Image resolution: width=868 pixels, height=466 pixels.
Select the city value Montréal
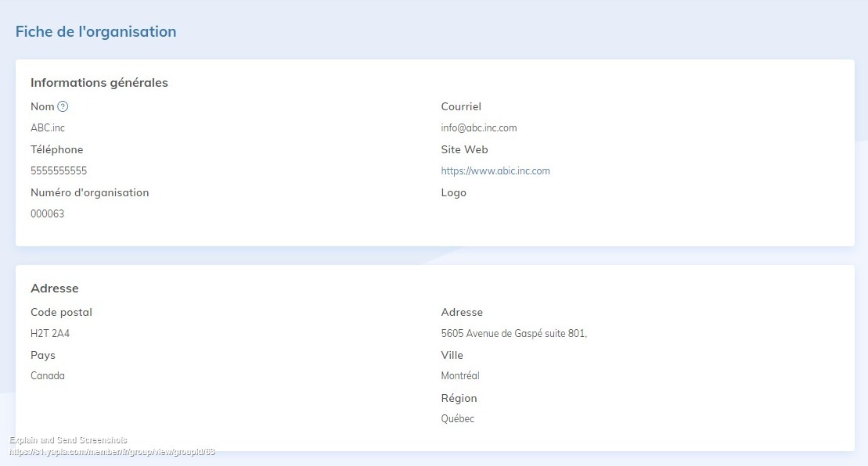(460, 376)
